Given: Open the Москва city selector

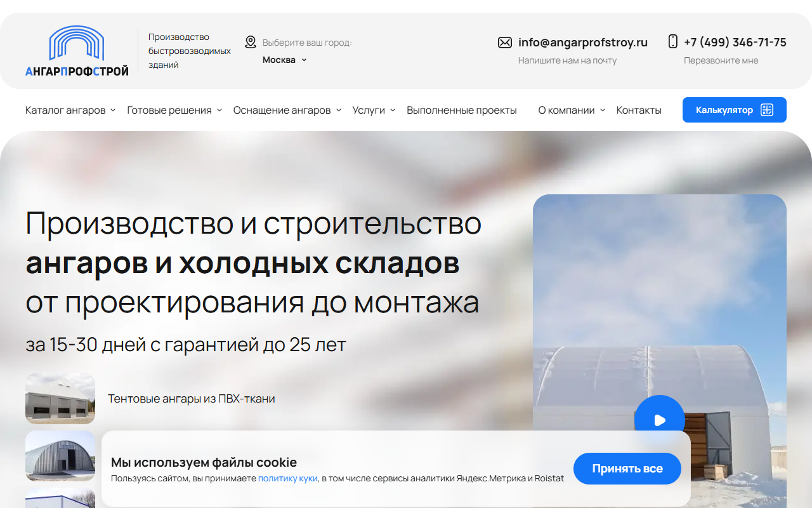Looking at the screenshot, I should click(x=285, y=60).
